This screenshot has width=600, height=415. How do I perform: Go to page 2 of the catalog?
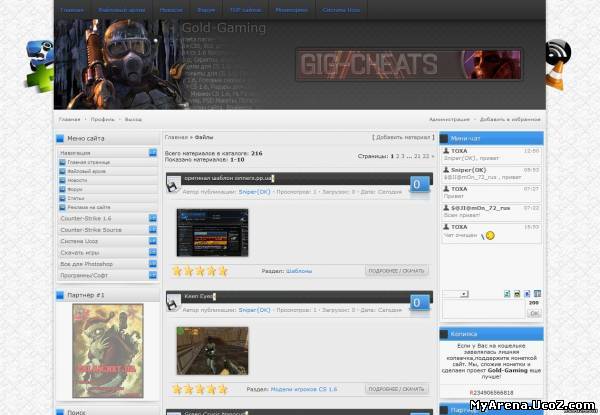(x=398, y=156)
